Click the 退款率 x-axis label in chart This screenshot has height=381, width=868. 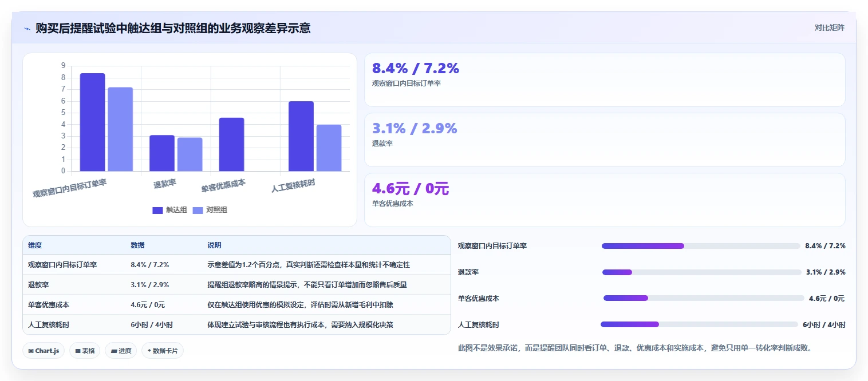tap(165, 184)
